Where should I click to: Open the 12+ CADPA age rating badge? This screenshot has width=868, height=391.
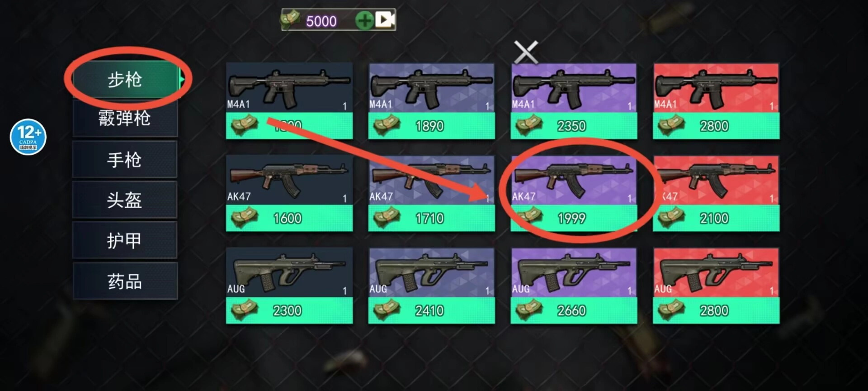click(x=28, y=137)
